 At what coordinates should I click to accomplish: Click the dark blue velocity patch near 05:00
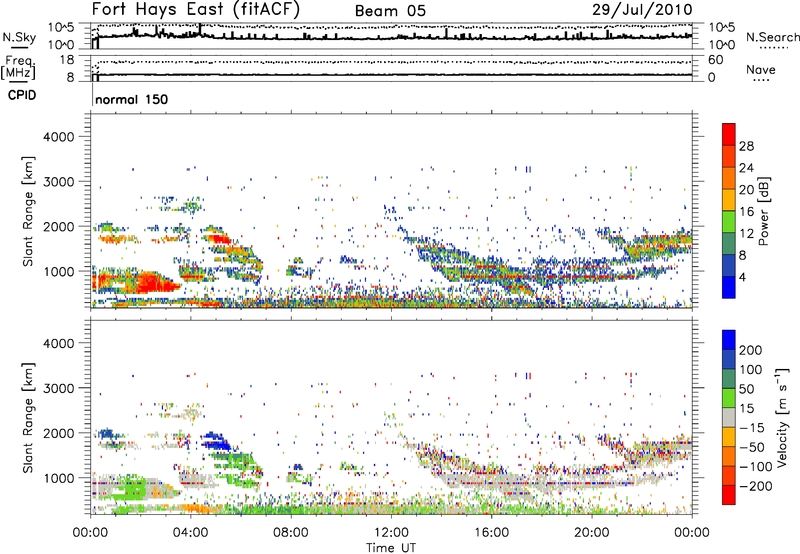coord(217,440)
